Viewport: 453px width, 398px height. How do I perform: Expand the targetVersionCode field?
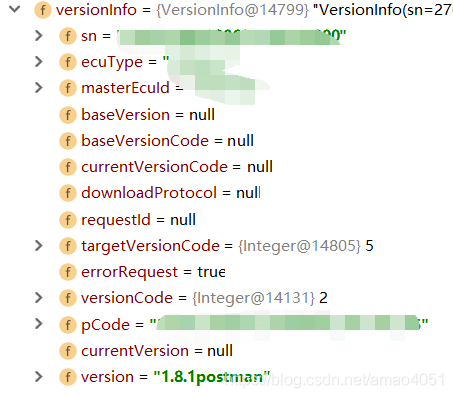click(39, 246)
